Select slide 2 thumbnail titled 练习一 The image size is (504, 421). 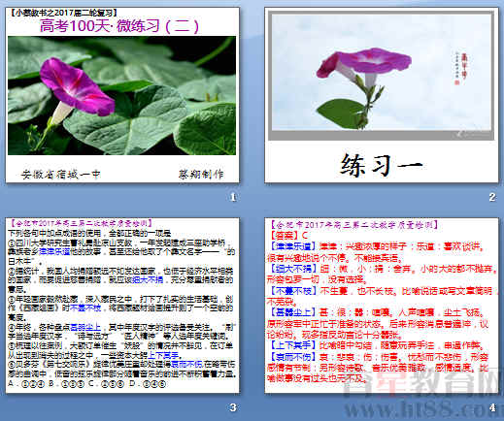tap(382, 95)
